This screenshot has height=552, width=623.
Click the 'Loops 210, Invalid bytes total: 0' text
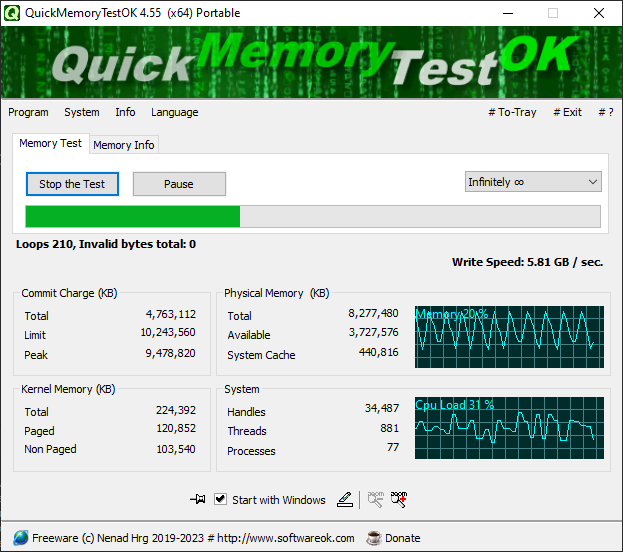[106, 244]
